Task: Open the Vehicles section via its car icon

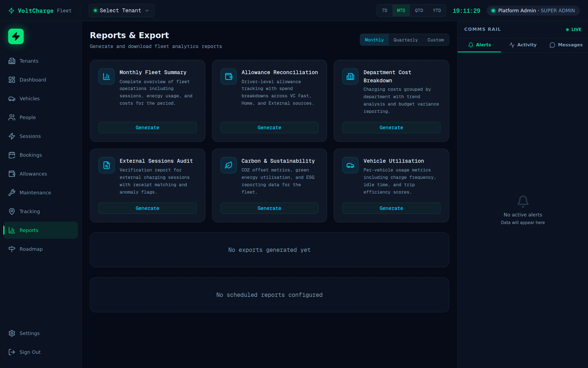Action: coord(12,98)
